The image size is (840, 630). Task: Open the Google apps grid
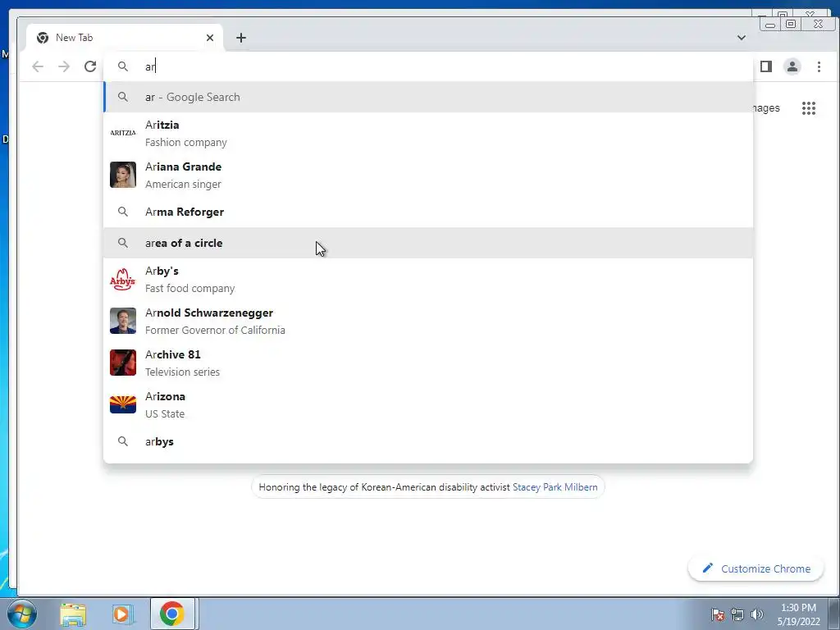(x=808, y=108)
